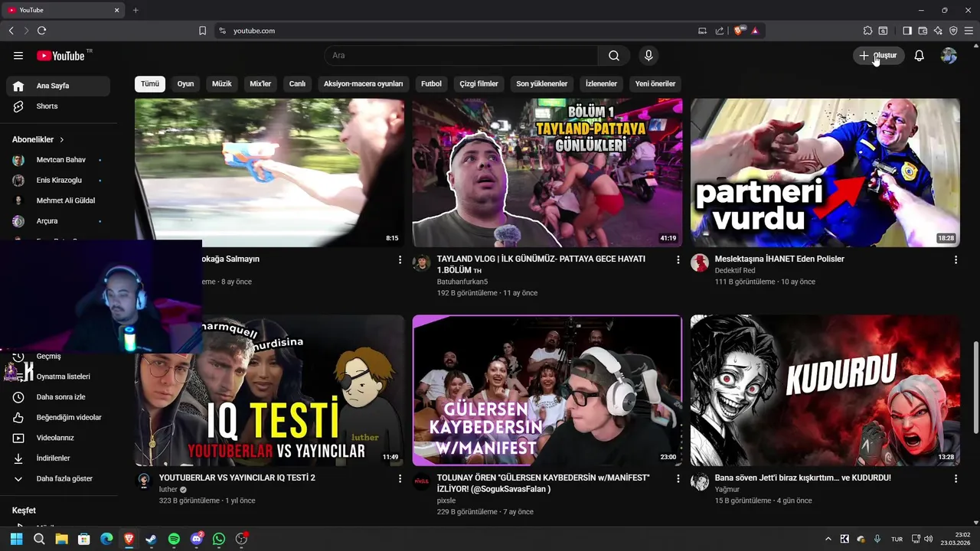Open Dedektif Red channel name
980x551 pixels.
coord(735,270)
